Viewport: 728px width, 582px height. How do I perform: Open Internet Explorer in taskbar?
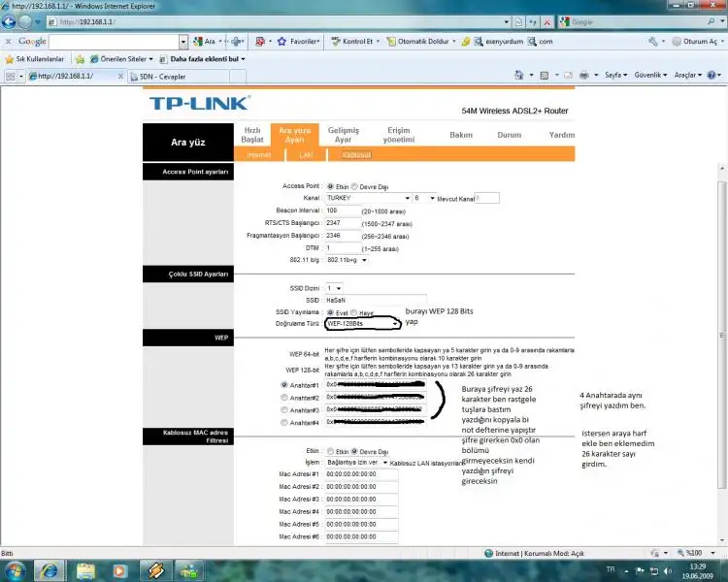(49, 571)
